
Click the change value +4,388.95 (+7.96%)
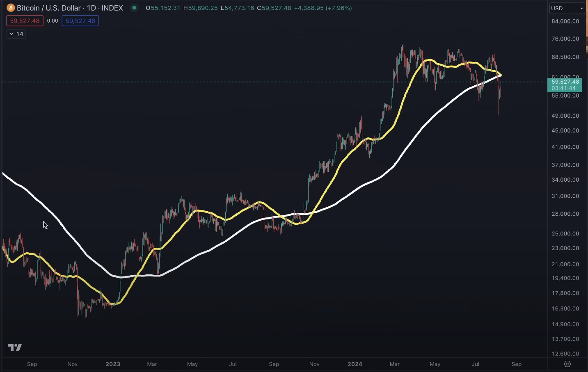(323, 8)
